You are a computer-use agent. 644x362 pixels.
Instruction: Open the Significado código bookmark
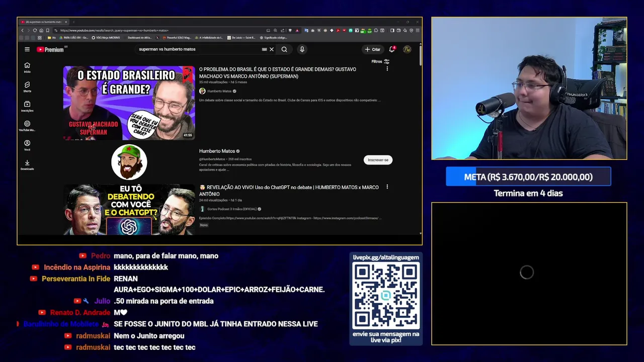[x=274, y=38]
